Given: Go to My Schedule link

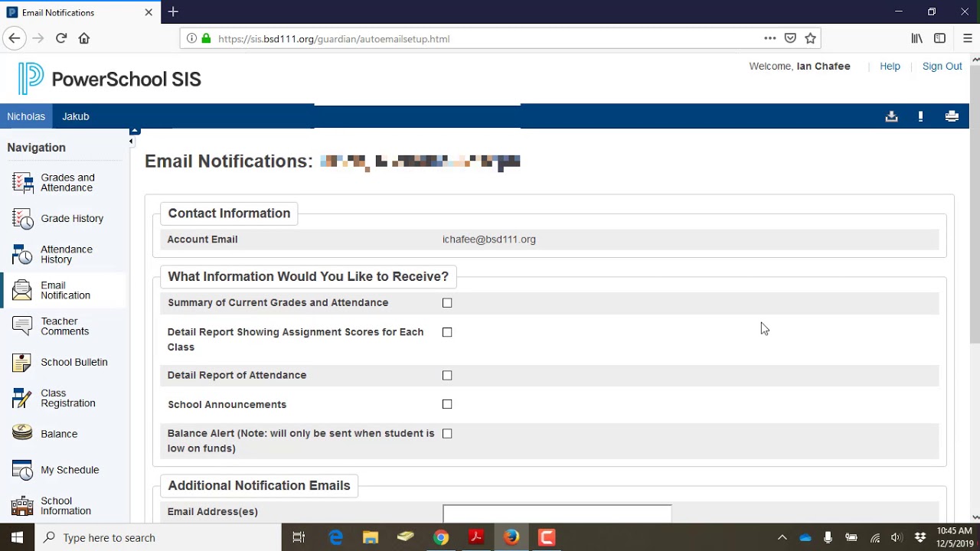Looking at the screenshot, I should pyautogui.click(x=70, y=470).
